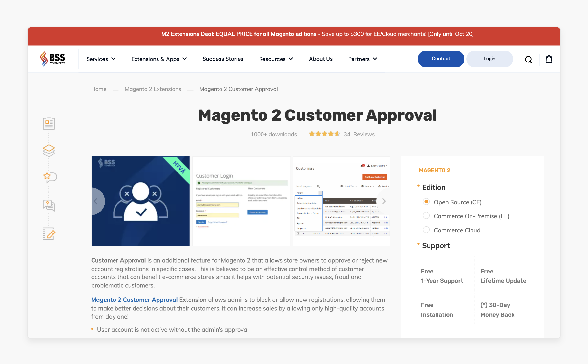Viewport: 588px width, 364px height.
Task: Expand the Resources dropdown menu
Action: [x=276, y=59]
